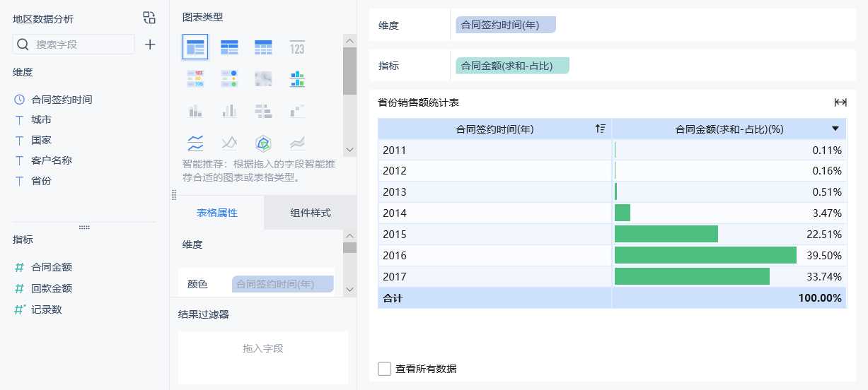Screen dimensions: 868x390
Task: Pick the detail table chart type
Action: click(263, 47)
